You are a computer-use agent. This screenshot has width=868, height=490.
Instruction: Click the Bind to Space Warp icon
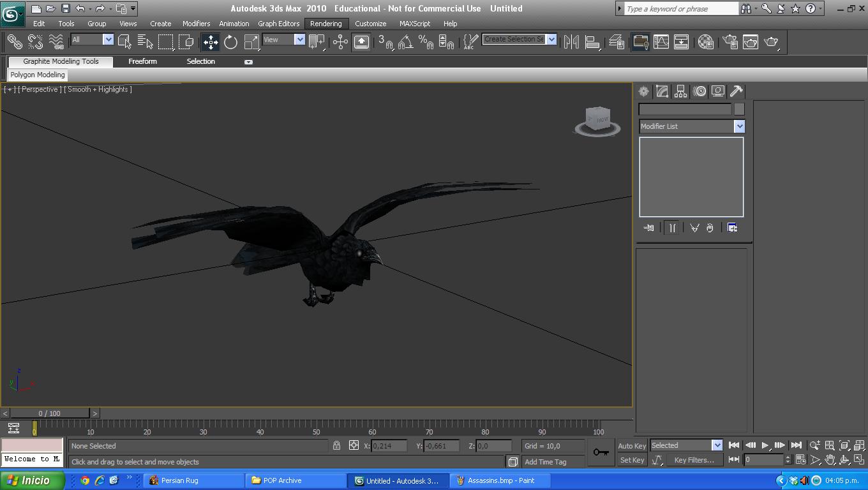click(x=56, y=42)
